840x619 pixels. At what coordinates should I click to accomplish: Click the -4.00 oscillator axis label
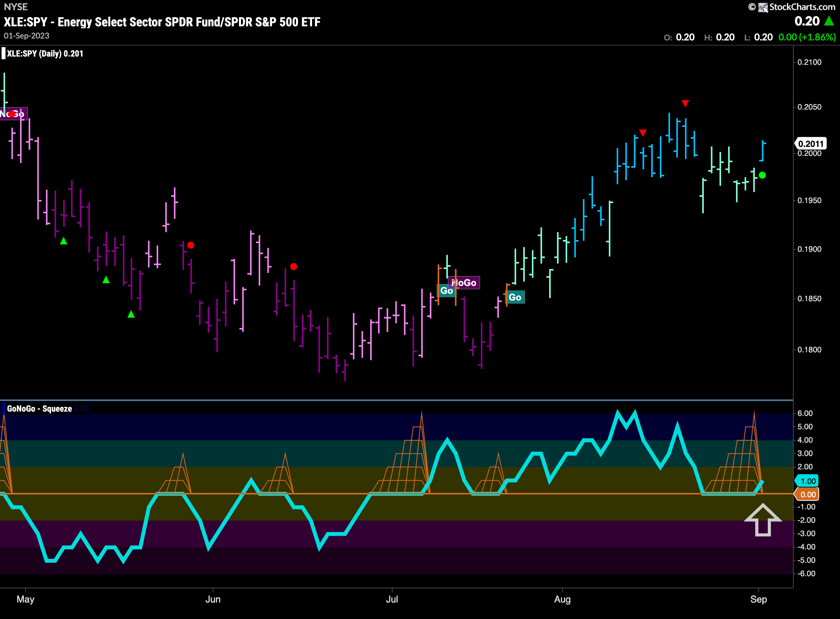point(806,547)
